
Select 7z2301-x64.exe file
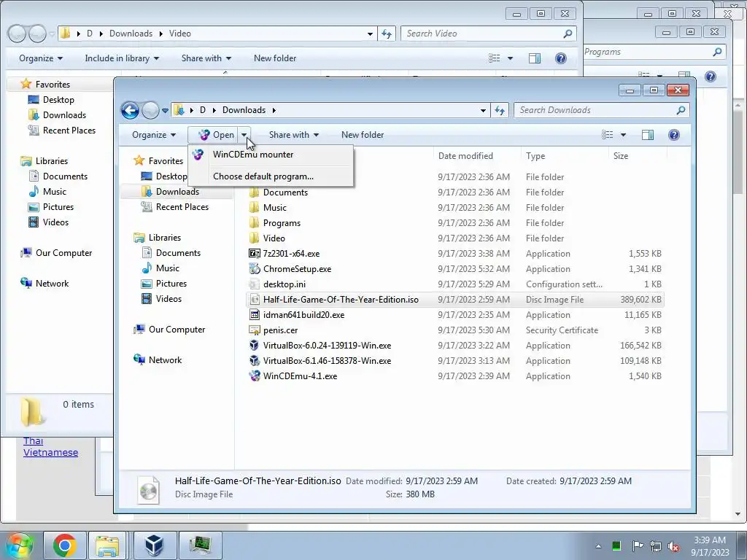[x=291, y=253]
